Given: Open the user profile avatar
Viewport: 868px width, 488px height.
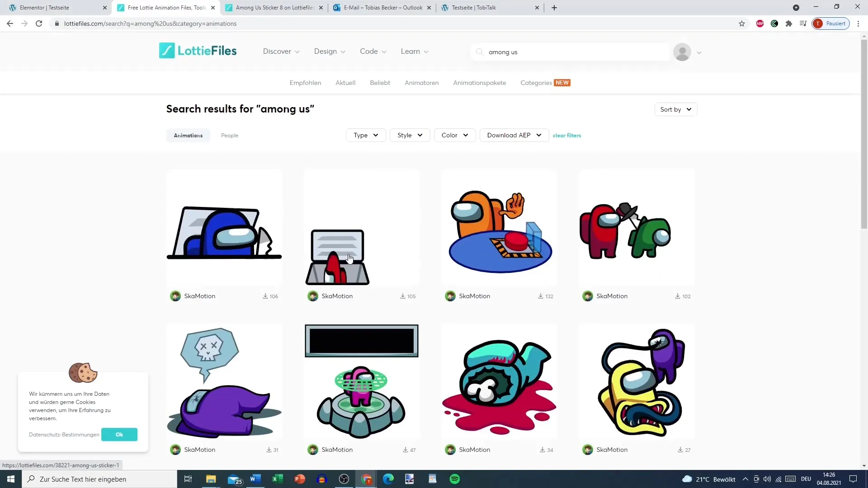Looking at the screenshot, I should coord(682,52).
